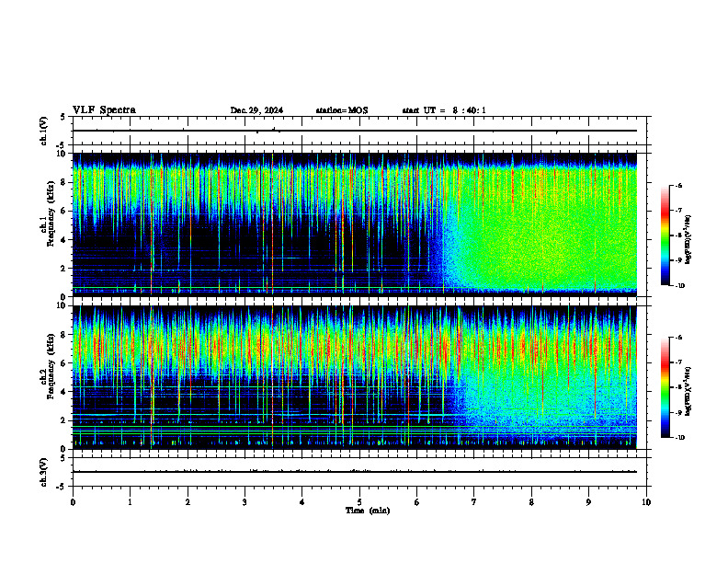Image resolution: width=728 pixels, height=563 pixels.
Task: Click the "-6" label on ch.1 color bar
Action: pos(678,186)
